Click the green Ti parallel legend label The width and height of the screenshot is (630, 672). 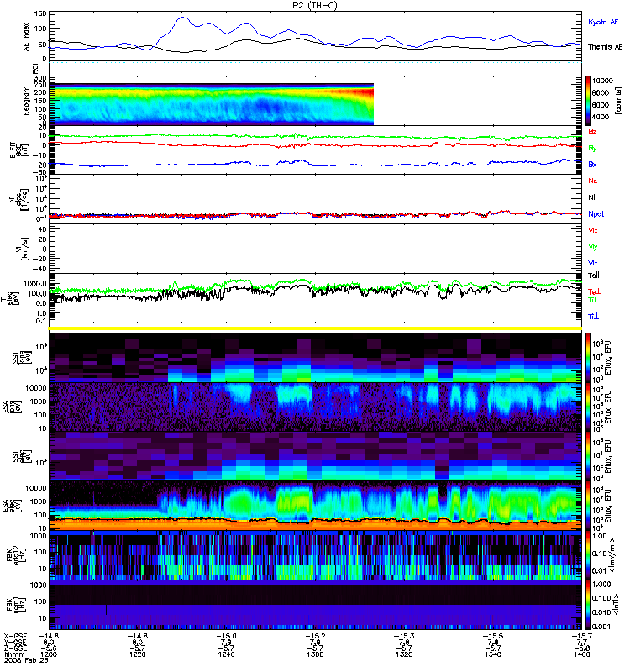[592, 300]
